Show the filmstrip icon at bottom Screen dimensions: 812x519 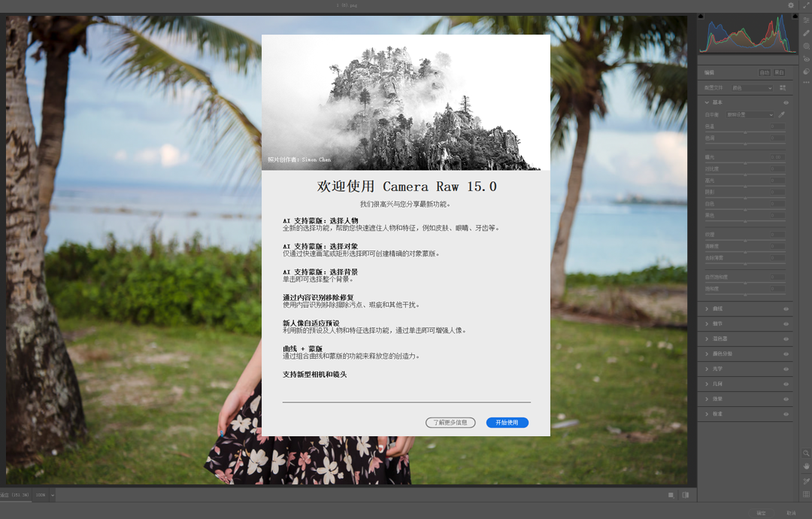671,495
